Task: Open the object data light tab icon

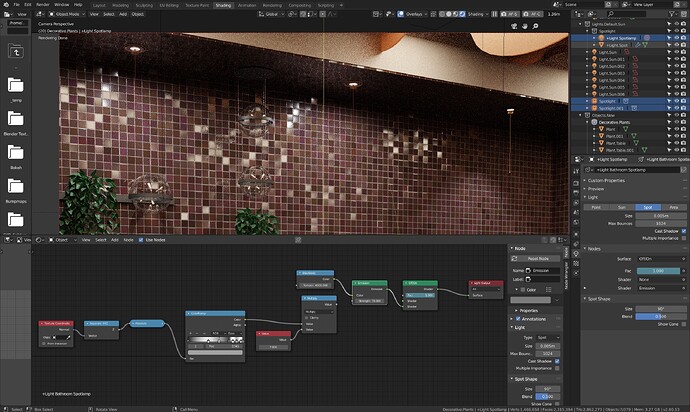Action: pyautogui.click(x=576, y=254)
